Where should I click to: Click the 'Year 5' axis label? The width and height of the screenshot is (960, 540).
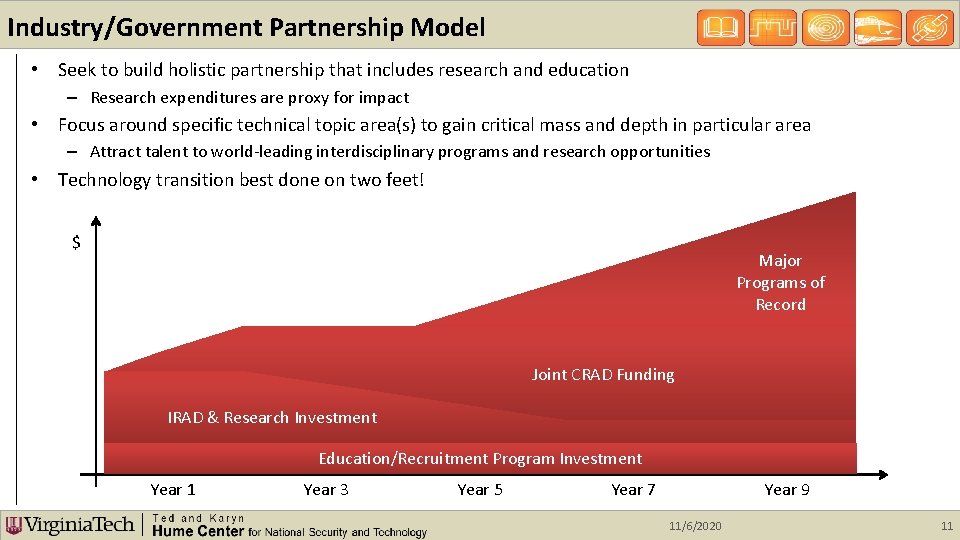tap(480, 490)
